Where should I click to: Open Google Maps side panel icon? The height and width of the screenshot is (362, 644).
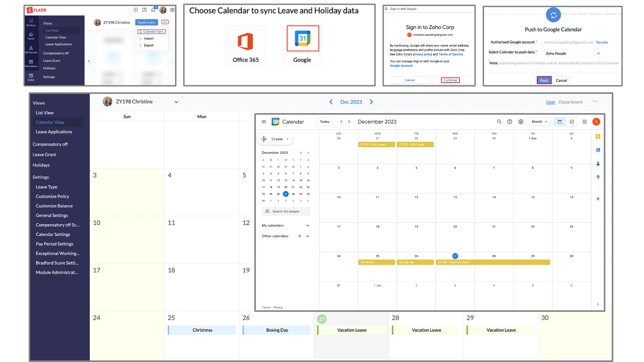(598, 177)
